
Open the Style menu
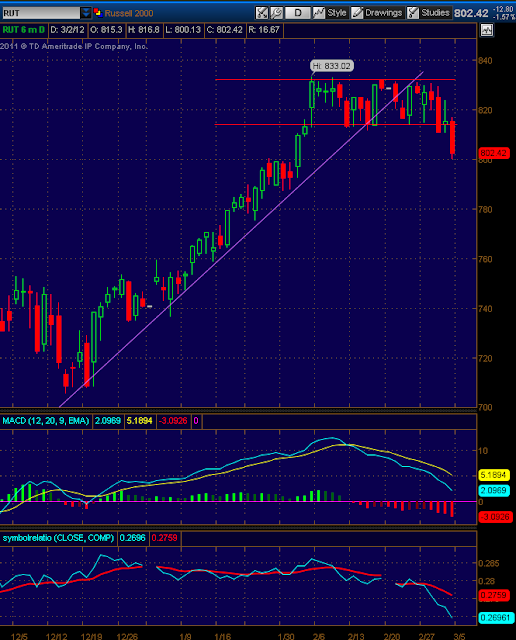point(337,13)
